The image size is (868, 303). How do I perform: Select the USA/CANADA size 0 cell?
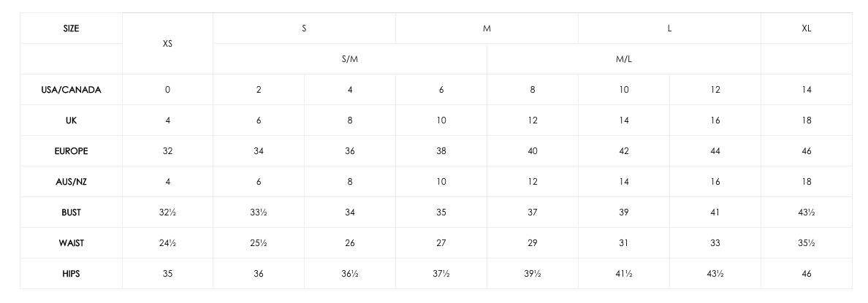[167, 90]
